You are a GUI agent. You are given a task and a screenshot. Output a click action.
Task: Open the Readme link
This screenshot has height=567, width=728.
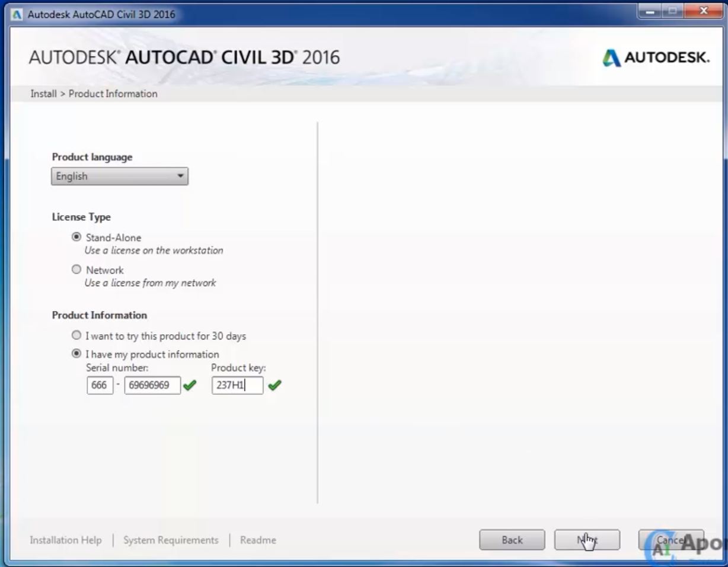click(258, 540)
